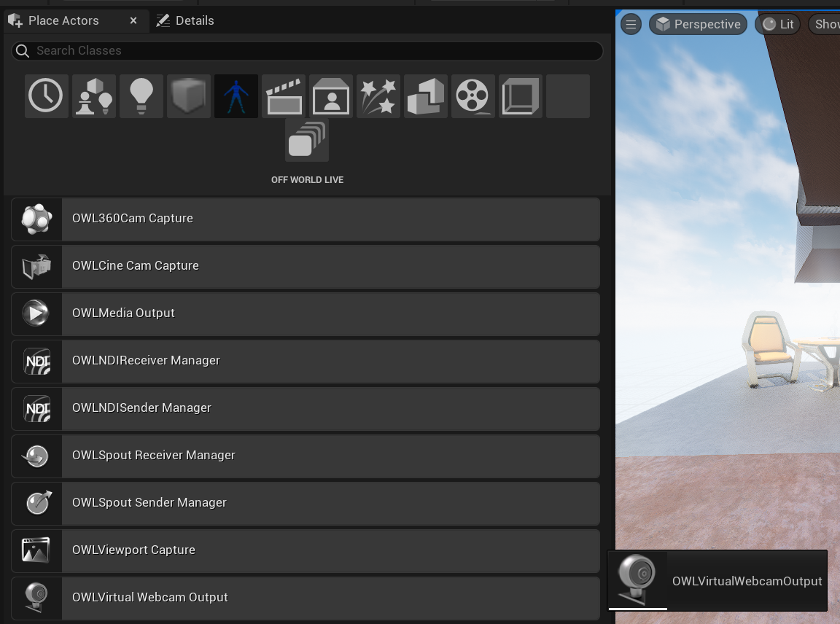
Task: Select the Geometry category icon
Action: (x=426, y=96)
